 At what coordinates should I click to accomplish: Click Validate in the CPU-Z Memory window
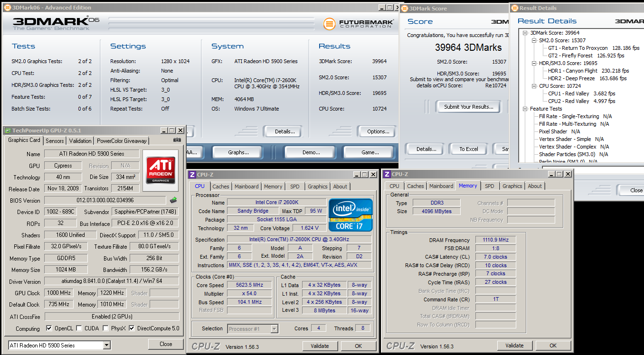point(514,346)
